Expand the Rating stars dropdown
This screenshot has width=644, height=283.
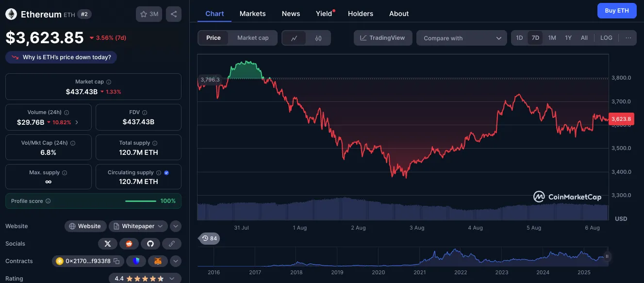[173, 278]
